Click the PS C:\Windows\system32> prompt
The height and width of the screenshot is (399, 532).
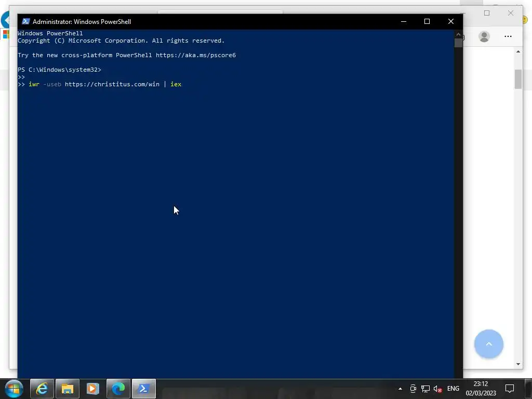[59, 70]
